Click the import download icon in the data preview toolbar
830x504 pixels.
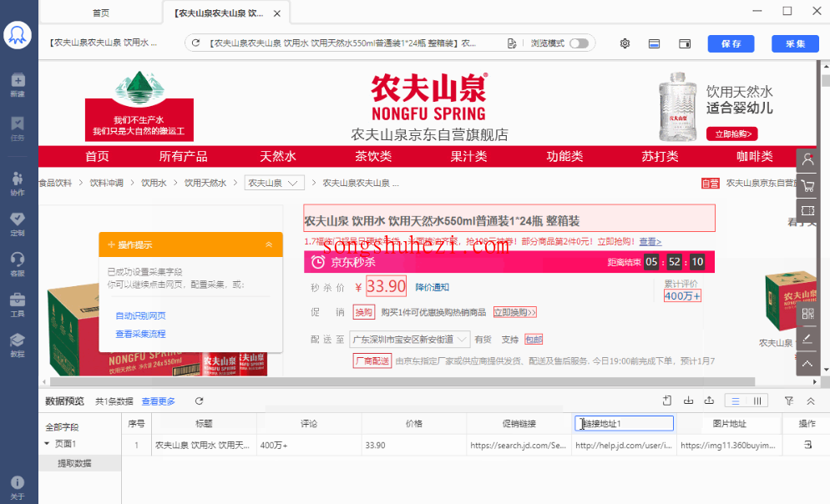[688, 401]
